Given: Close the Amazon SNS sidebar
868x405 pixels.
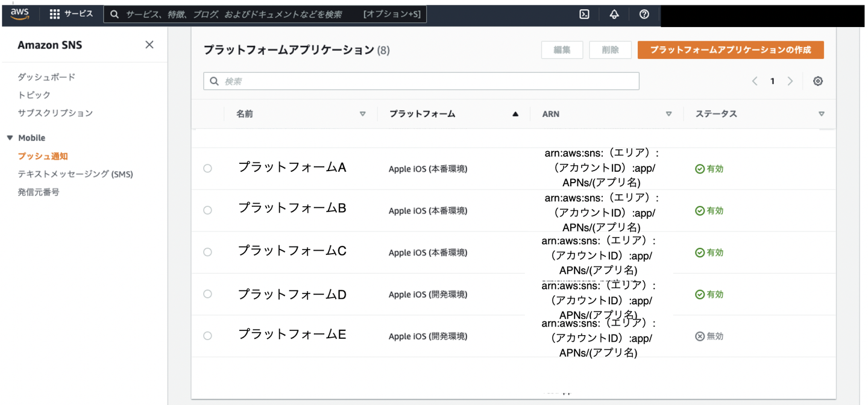Looking at the screenshot, I should (x=149, y=45).
